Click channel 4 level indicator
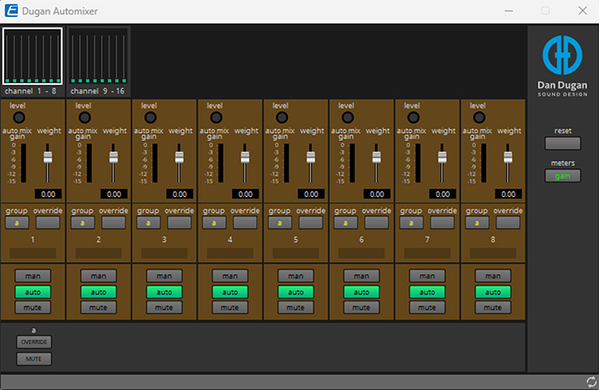The image size is (600, 390). coord(216,117)
